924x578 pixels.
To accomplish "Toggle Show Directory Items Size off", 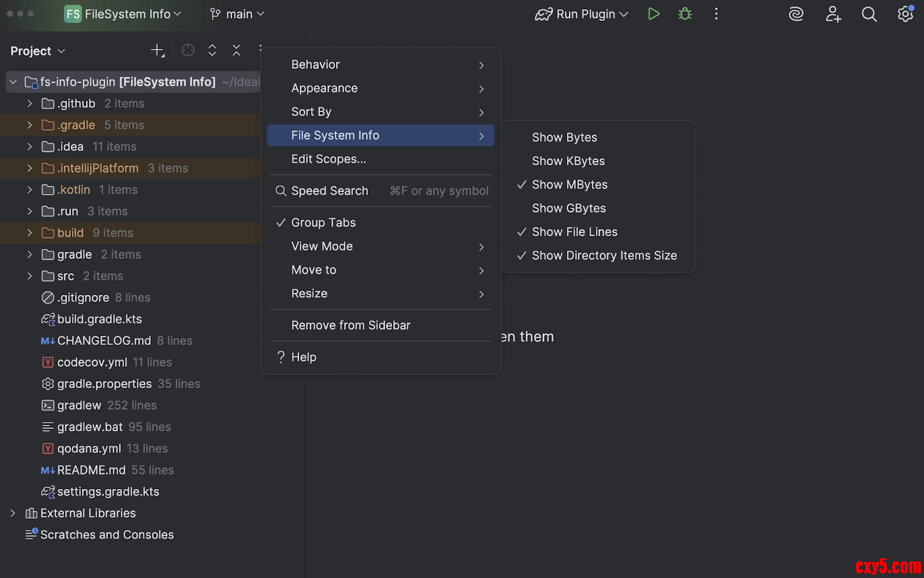I will tap(603, 256).
